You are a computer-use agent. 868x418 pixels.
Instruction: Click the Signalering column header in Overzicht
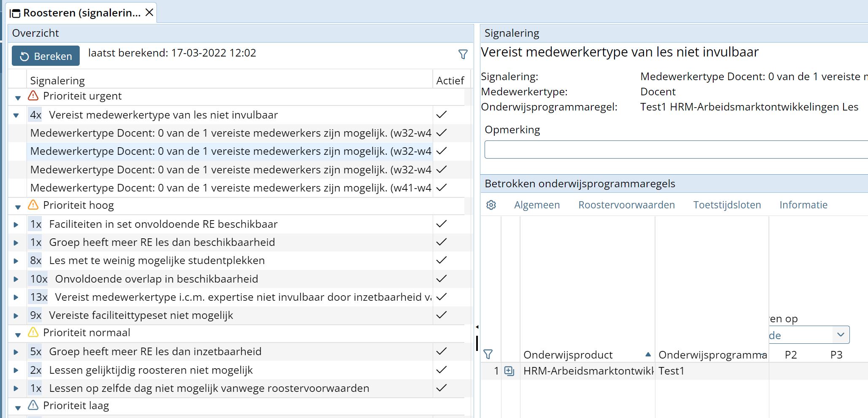tap(57, 81)
